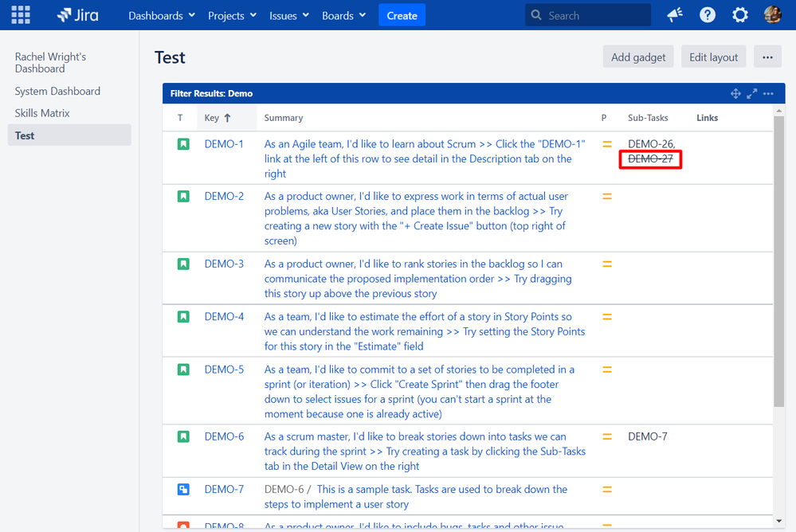The width and height of the screenshot is (796, 532).
Task: Open the DEMO-5 issue key link
Action: point(224,370)
